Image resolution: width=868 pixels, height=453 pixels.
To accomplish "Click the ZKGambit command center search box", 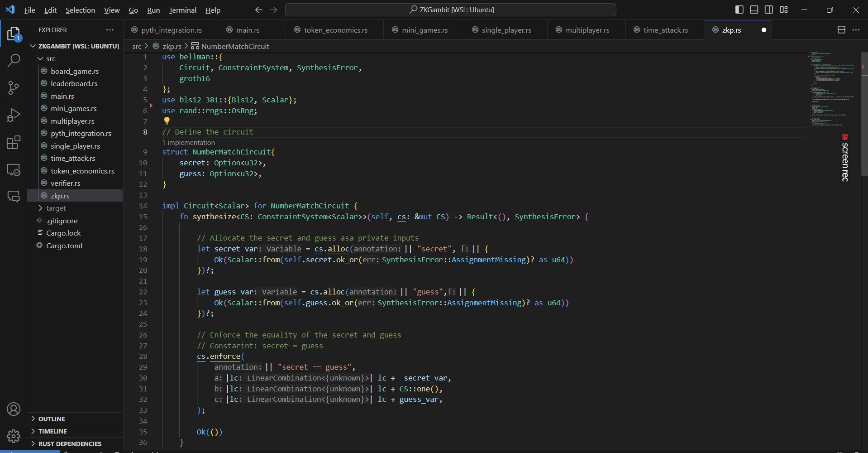I will pos(451,10).
